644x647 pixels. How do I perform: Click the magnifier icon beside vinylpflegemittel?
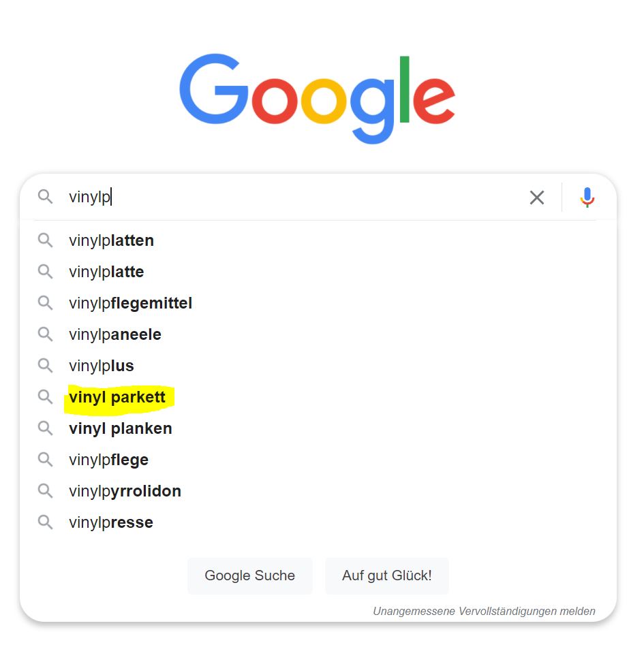pos(45,303)
